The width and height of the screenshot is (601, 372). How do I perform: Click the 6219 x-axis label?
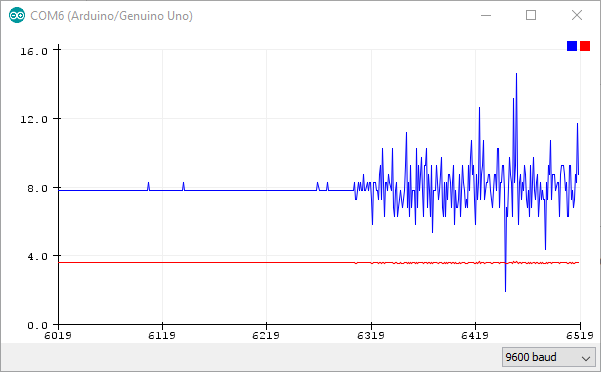(266, 336)
